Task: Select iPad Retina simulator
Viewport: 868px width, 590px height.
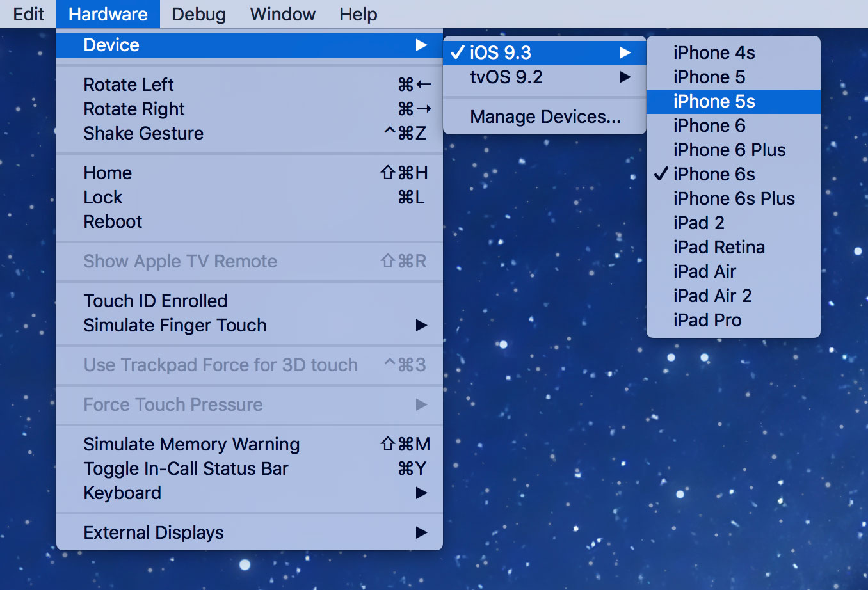Action: coord(734,247)
